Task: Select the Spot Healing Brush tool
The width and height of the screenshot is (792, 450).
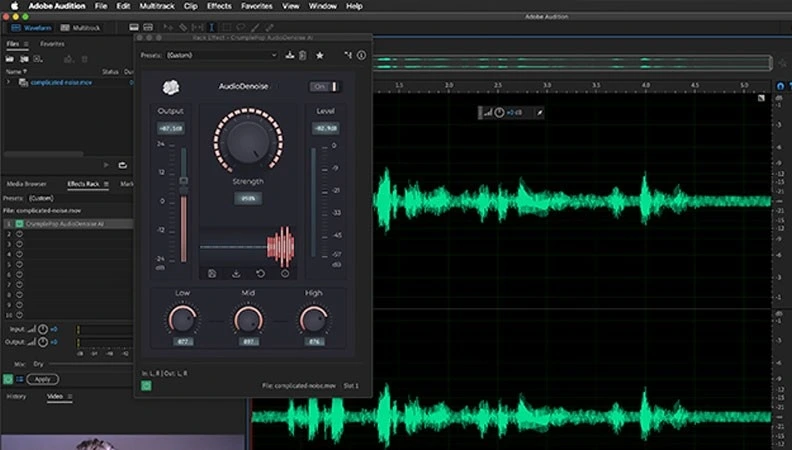Action: [270, 27]
